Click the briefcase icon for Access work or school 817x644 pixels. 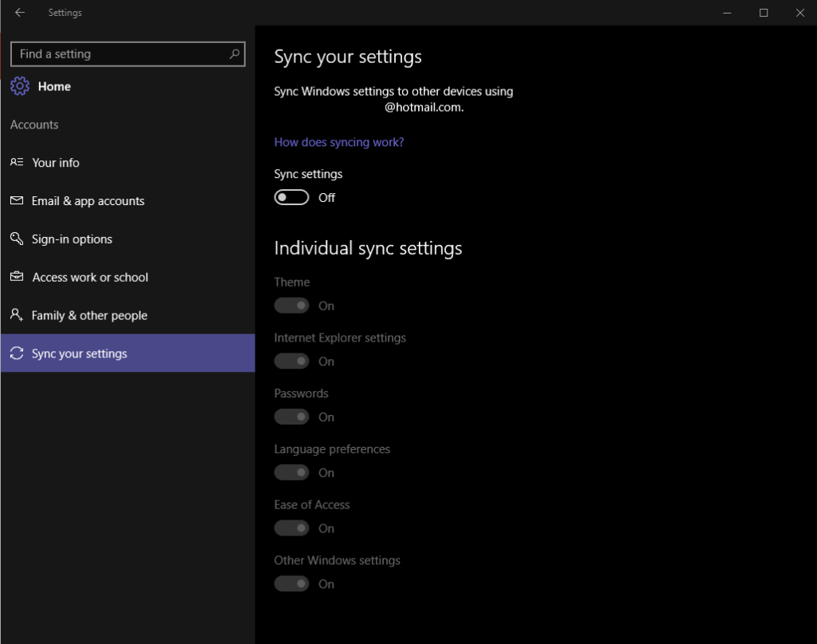[x=17, y=277]
